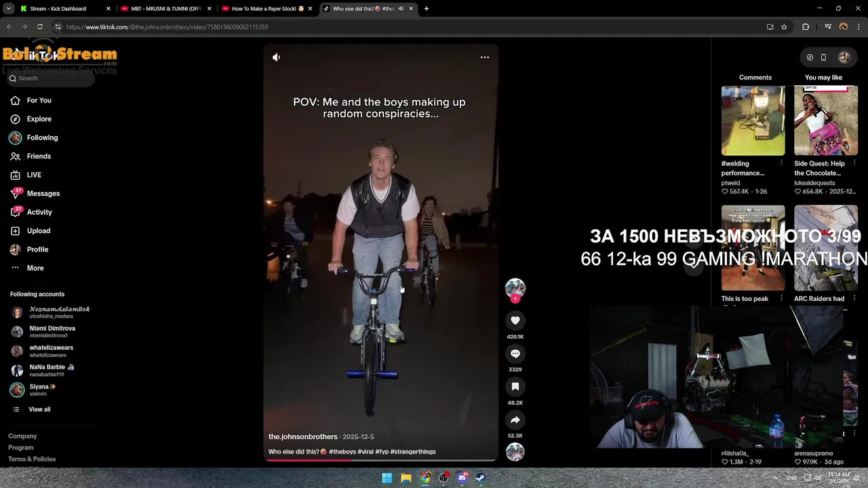Open the get coins icon in top pill

point(810,58)
